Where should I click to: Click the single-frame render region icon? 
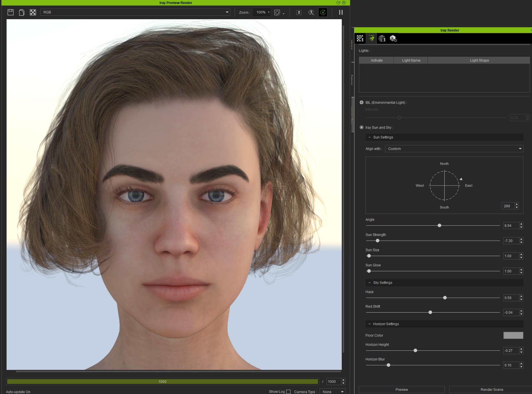[299, 12]
